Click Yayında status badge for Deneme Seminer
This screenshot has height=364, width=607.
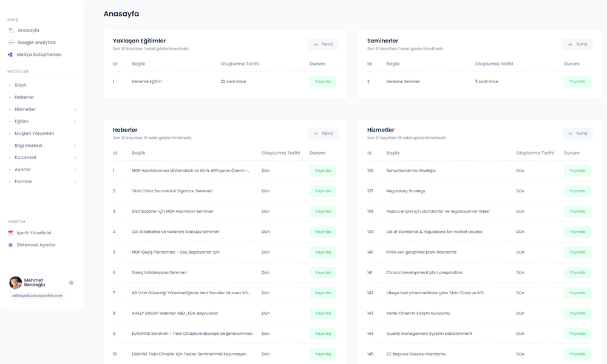pyautogui.click(x=577, y=81)
